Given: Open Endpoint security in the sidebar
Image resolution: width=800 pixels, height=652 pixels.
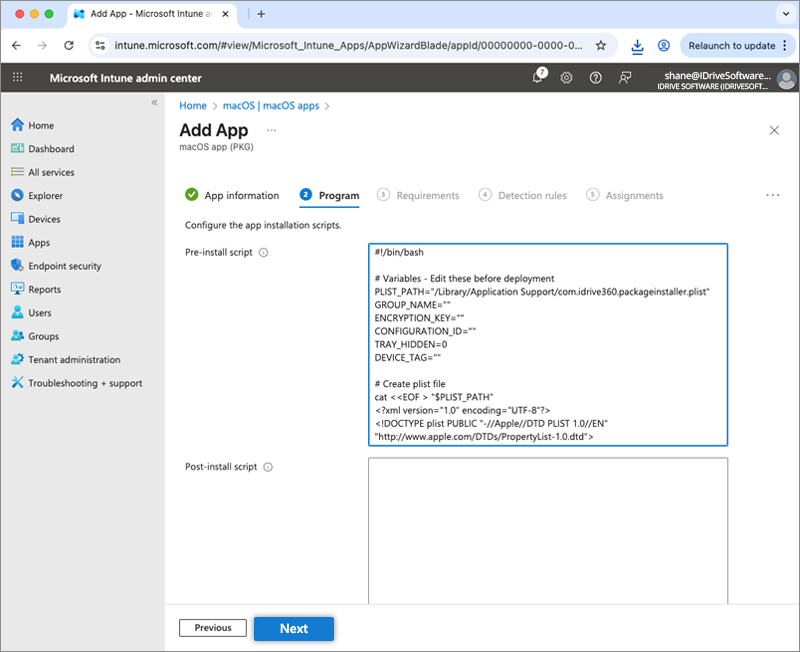Looking at the screenshot, I should pyautogui.click(x=56, y=266).
